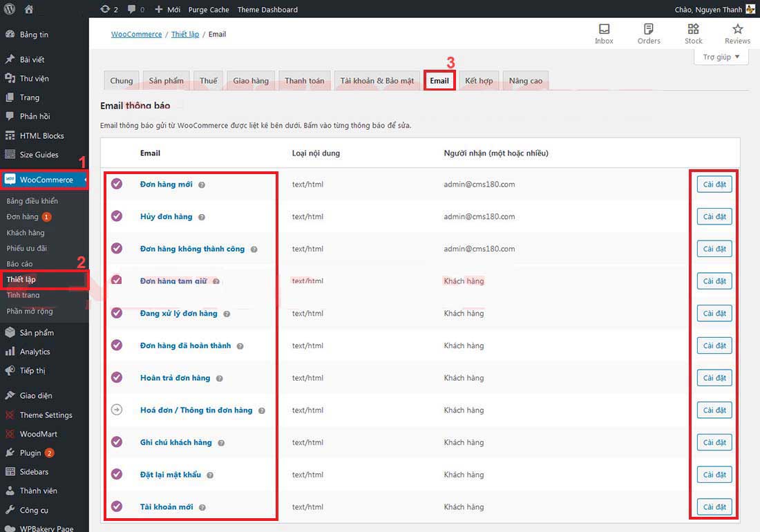
Task: Open Đơn hàng submenu with badge 1
Action: point(29,216)
